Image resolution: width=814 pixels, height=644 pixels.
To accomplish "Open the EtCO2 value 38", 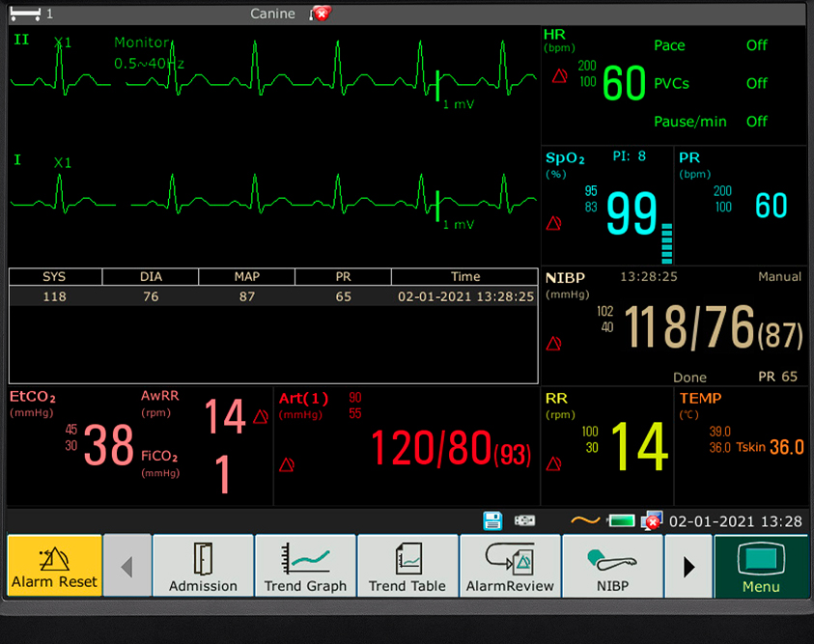I will [x=108, y=444].
